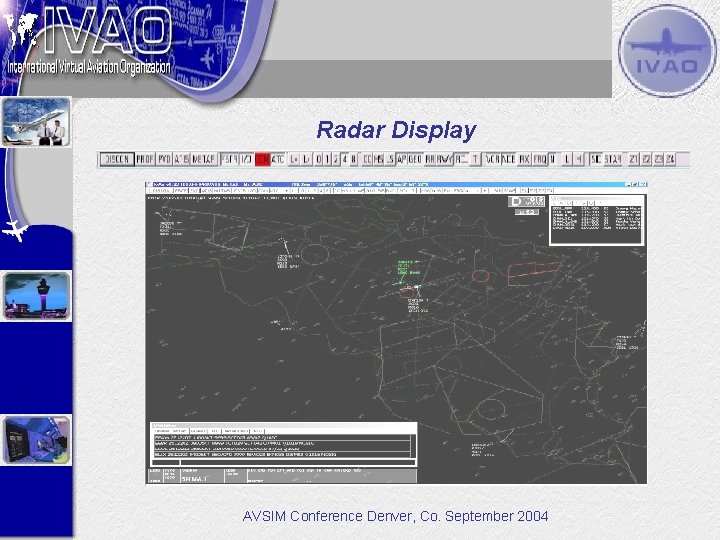Select the 4 button in the toolbar
720x540 pixels.
click(x=345, y=159)
